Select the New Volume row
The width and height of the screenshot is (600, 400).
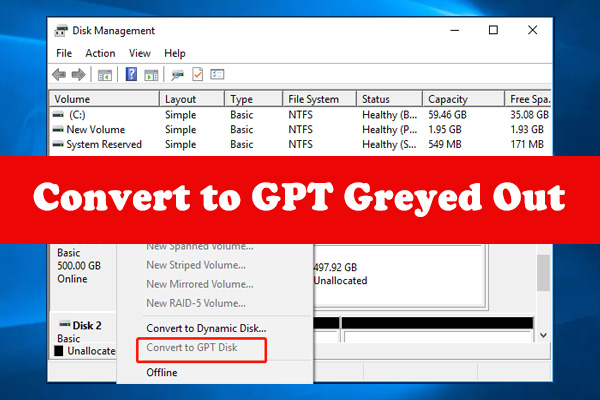(300, 129)
